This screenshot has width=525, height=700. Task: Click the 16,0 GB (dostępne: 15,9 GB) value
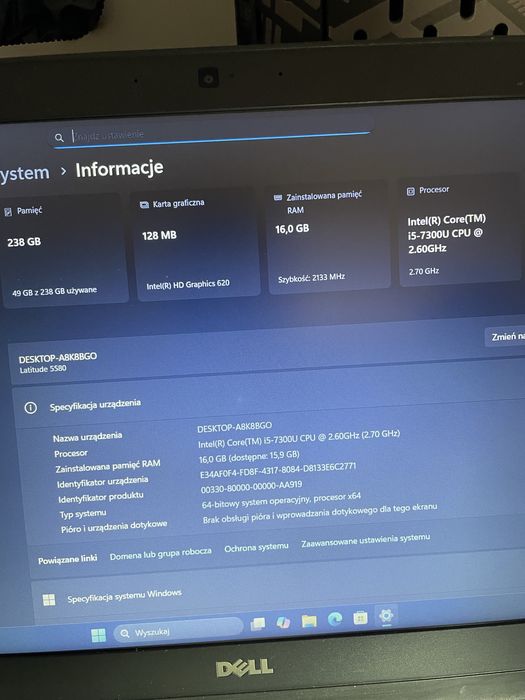[x=249, y=456]
